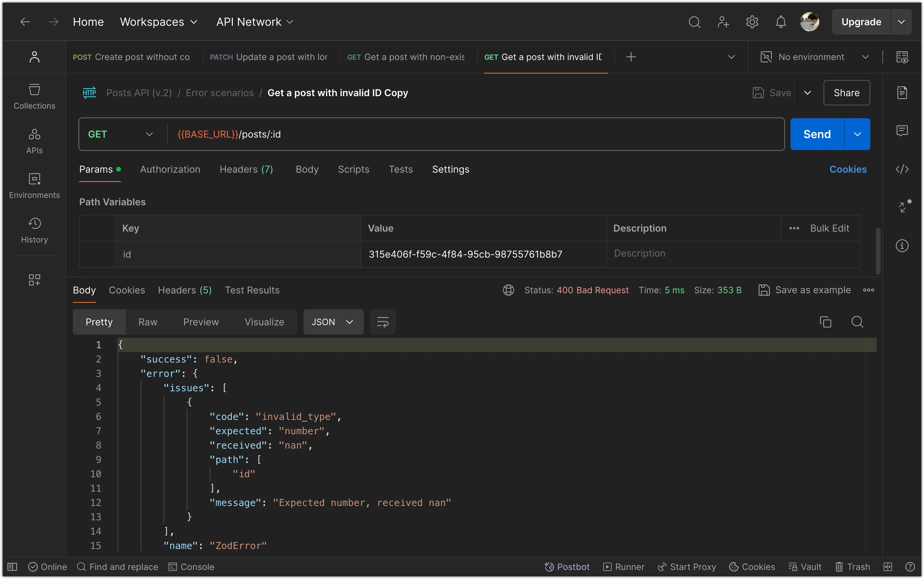Open the help question mark icon
This screenshot has width=924, height=579.
pyautogui.click(x=910, y=566)
